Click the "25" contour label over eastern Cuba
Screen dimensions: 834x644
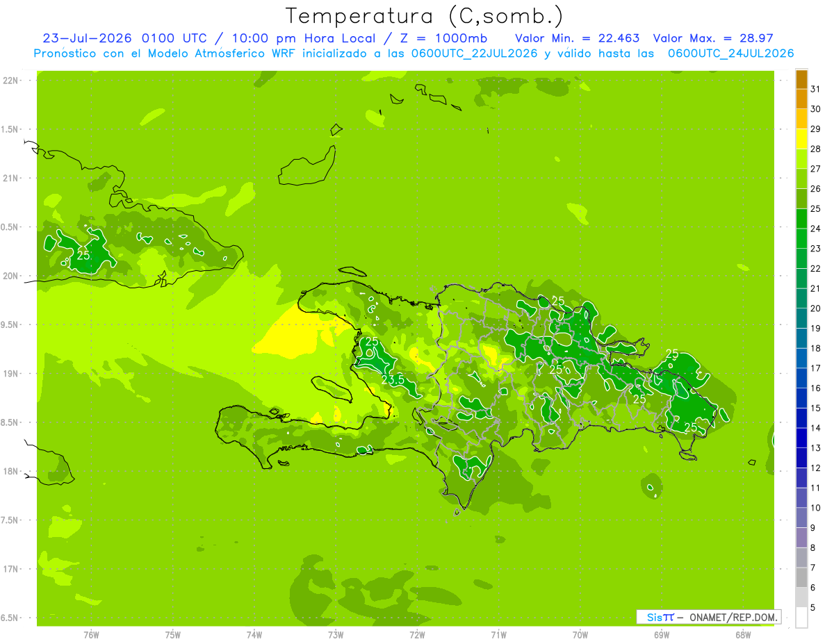(x=83, y=255)
